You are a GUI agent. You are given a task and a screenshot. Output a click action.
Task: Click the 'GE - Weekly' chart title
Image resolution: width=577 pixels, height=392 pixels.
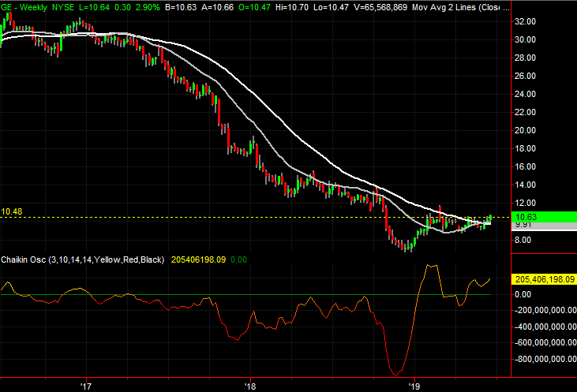pos(24,7)
